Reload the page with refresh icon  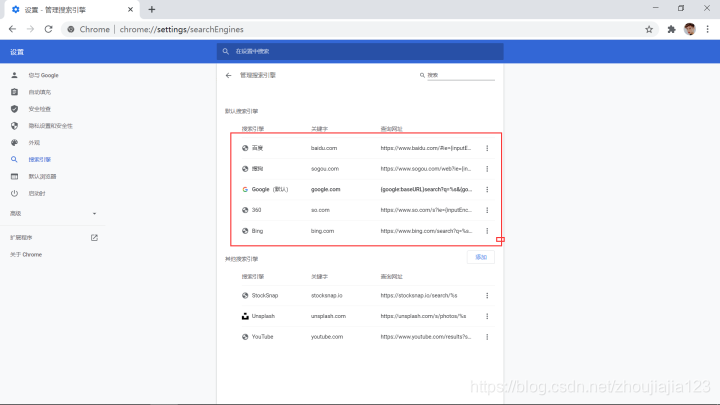click(48, 29)
